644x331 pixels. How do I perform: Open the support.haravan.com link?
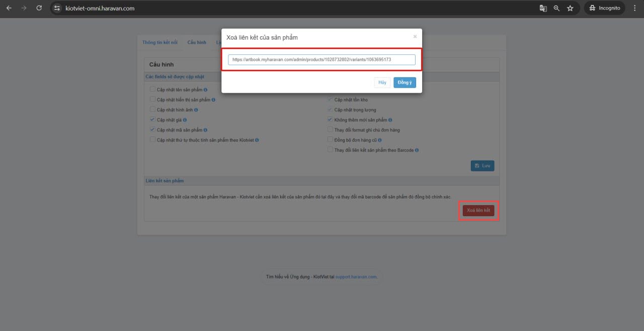(x=356, y=277)
